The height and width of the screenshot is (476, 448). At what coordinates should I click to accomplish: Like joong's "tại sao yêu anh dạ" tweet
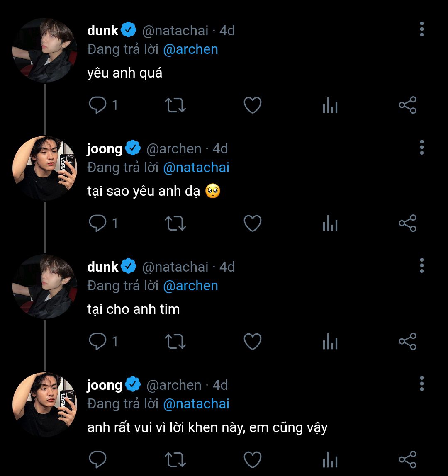pyautogui.click(x=252, y=223)
